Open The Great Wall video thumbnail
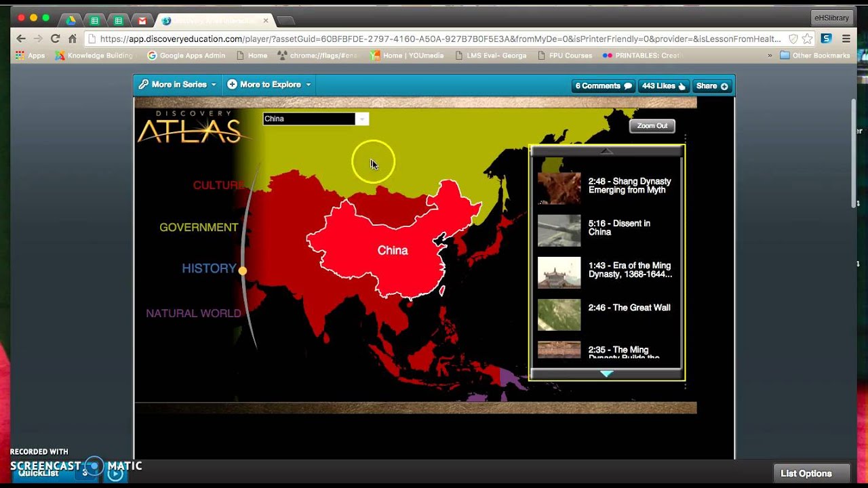 click(x=559, y=314)
